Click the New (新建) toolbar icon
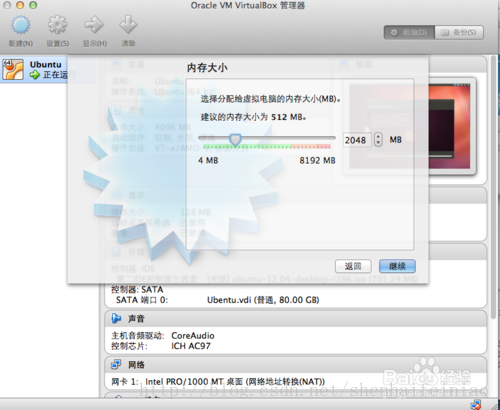 (21, 25)
